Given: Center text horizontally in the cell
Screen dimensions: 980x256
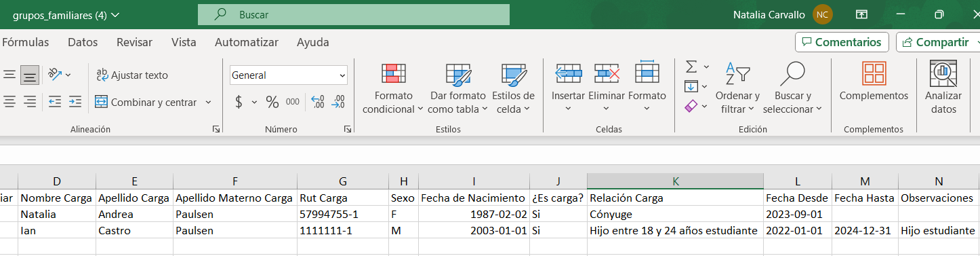Looking at the screenshot, I should (9, 102).
